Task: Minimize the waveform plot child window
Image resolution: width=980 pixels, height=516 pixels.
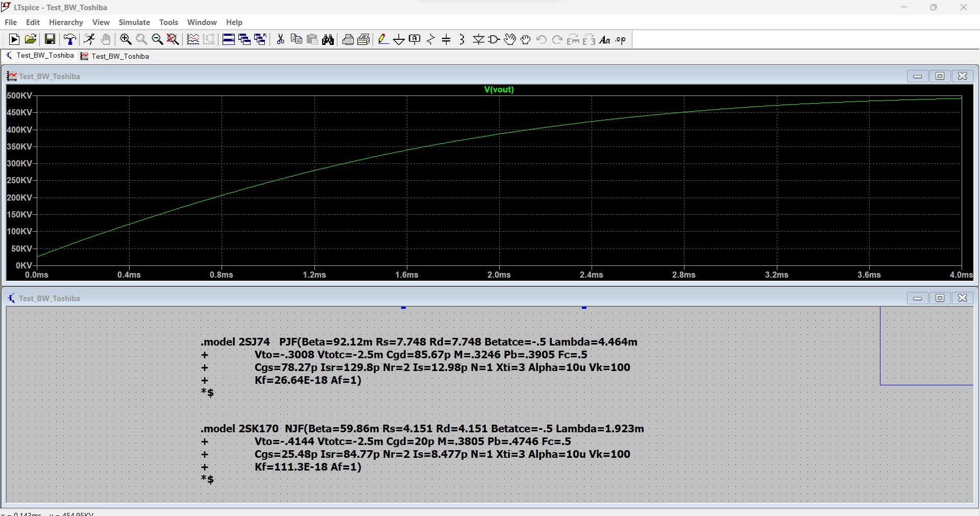Action: point(917,76)
